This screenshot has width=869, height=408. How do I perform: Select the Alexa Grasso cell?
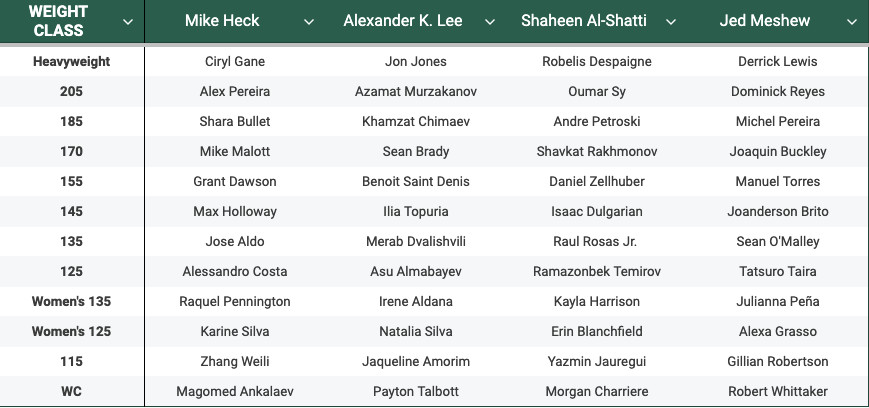tap(778, 332)
